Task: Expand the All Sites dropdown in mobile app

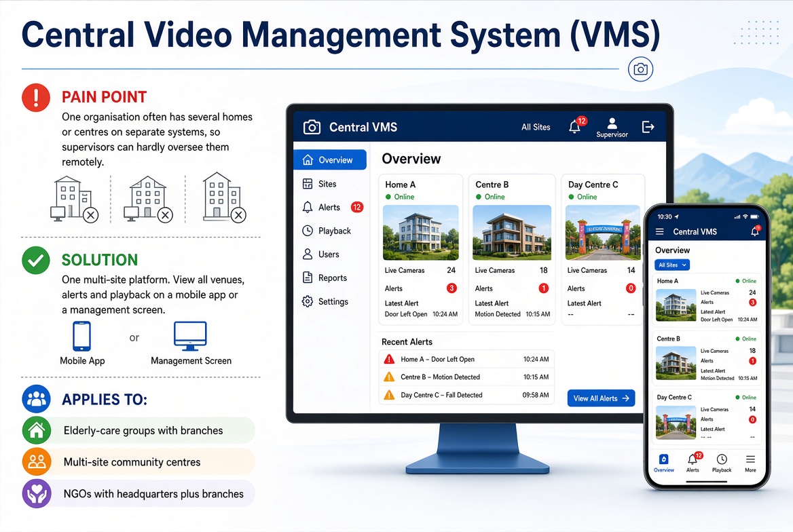Action: coord(672,265)
